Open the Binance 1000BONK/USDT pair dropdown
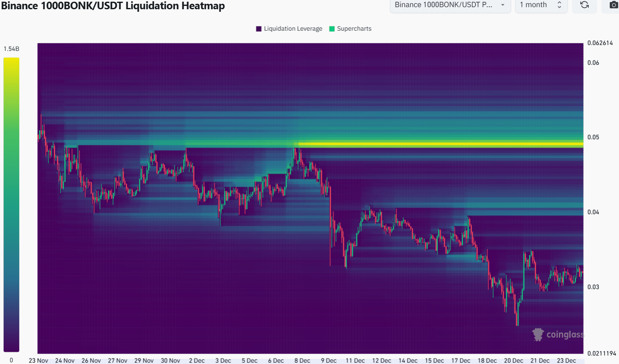619x364 pixels. [450, 5]
